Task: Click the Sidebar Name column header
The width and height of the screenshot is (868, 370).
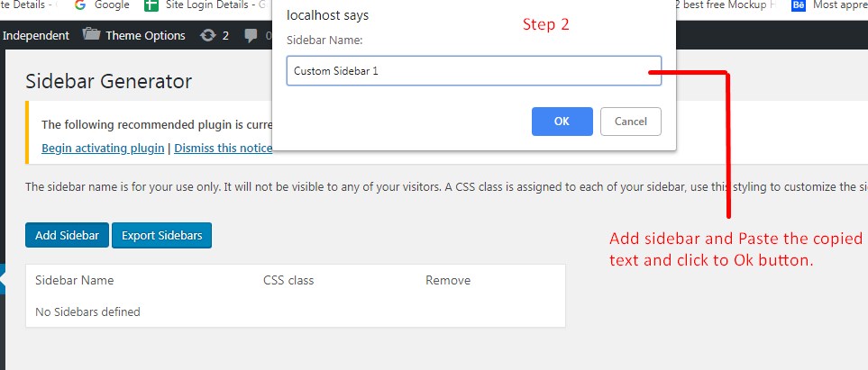Action: (x=75, y=280)
